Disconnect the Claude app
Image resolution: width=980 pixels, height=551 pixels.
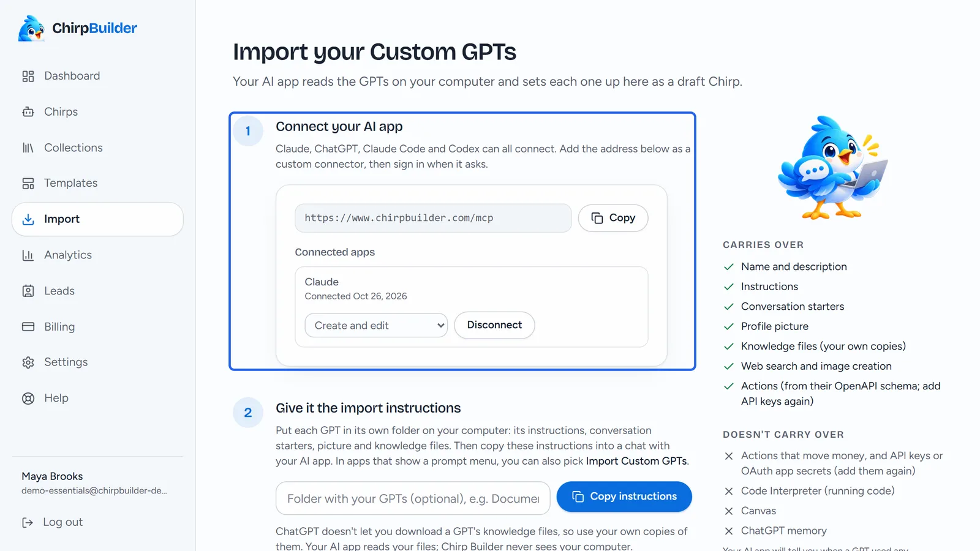click(494, 325)
